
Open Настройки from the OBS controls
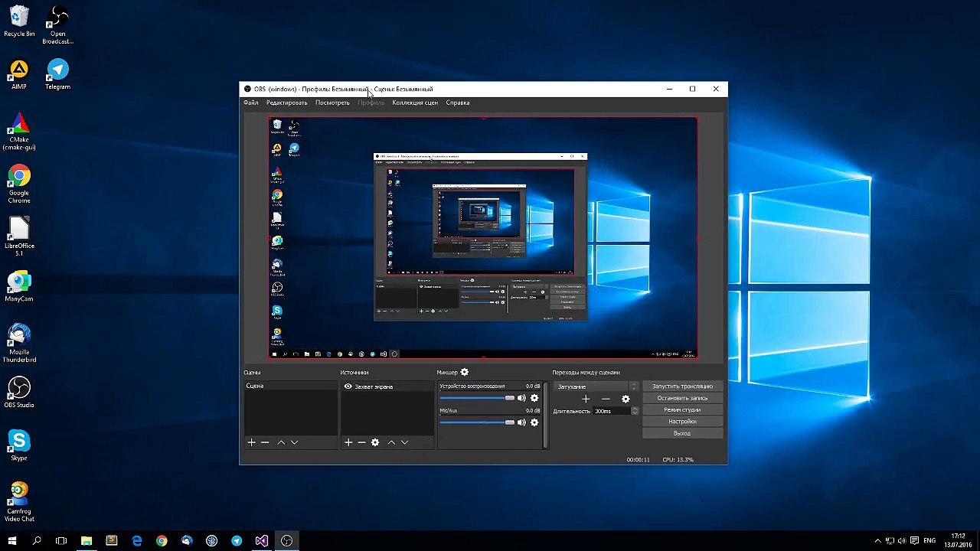[682, 422]
